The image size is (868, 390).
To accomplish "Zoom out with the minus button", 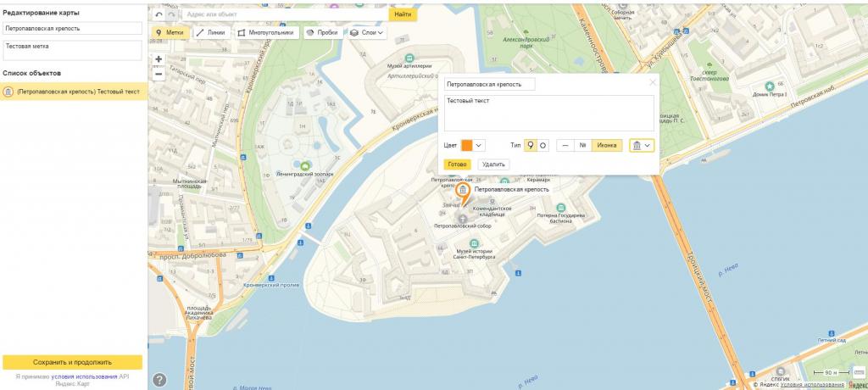I will coord(159,74).
